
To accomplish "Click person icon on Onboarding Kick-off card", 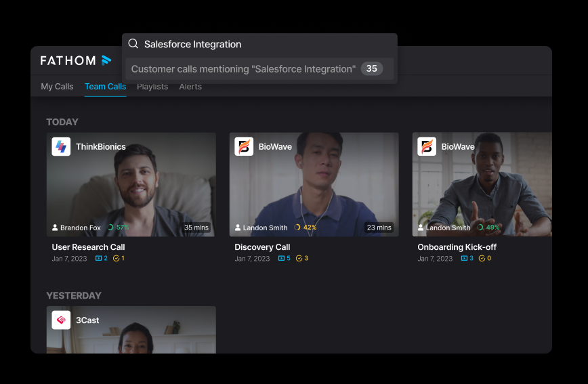I will pos(421,228).
